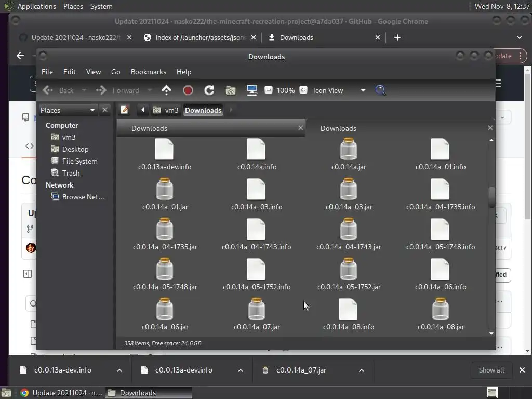Toggle text-based location entry pencil button

pos(125,110)
